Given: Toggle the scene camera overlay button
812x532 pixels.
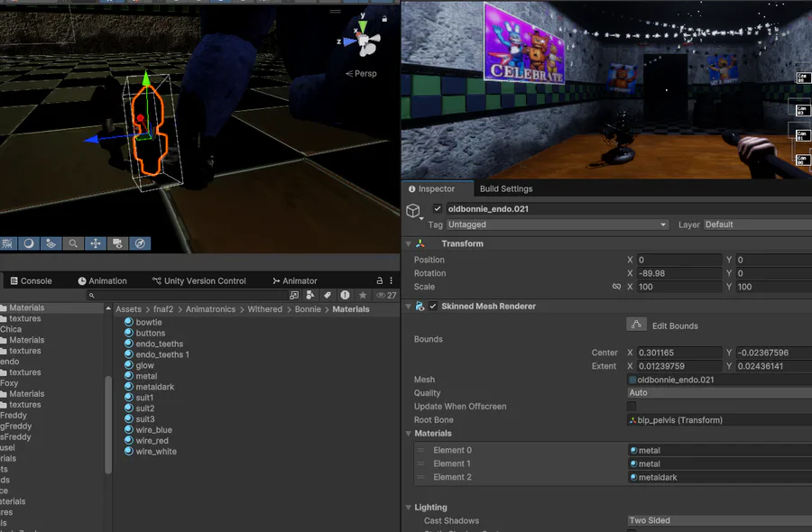Looking at the screenshot, I should [x=117, y=243].
